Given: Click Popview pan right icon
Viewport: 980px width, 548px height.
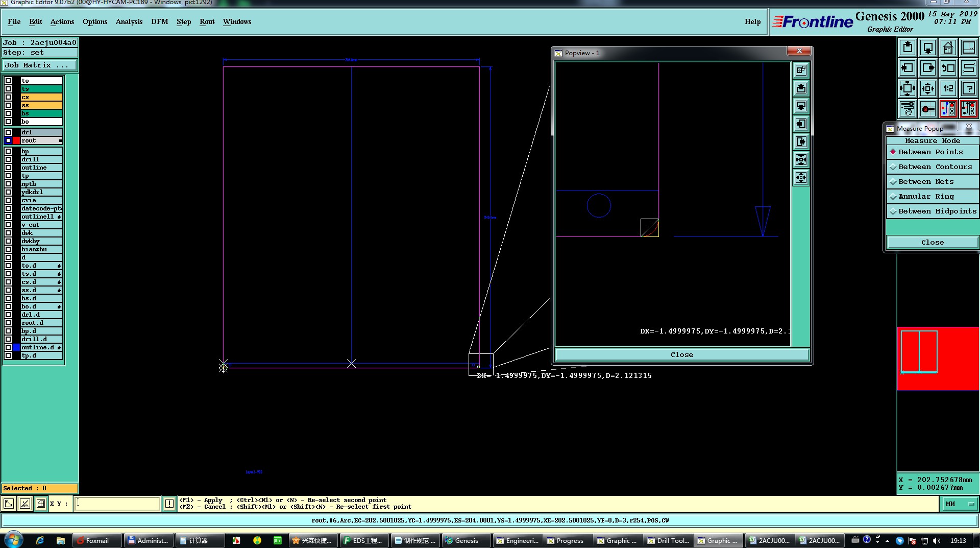Looking at the screenshot, I should (x=801, y=141).
